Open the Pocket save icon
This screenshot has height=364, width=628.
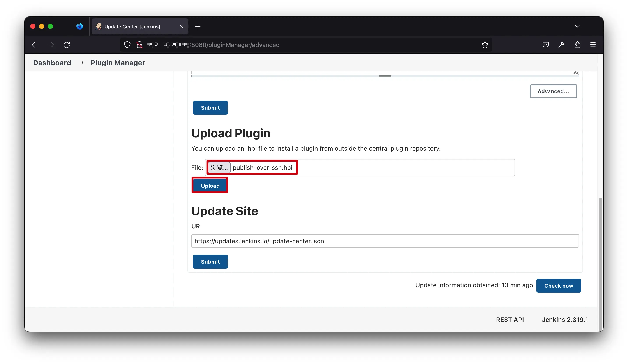pyautogui.click(x=545, y=45)
